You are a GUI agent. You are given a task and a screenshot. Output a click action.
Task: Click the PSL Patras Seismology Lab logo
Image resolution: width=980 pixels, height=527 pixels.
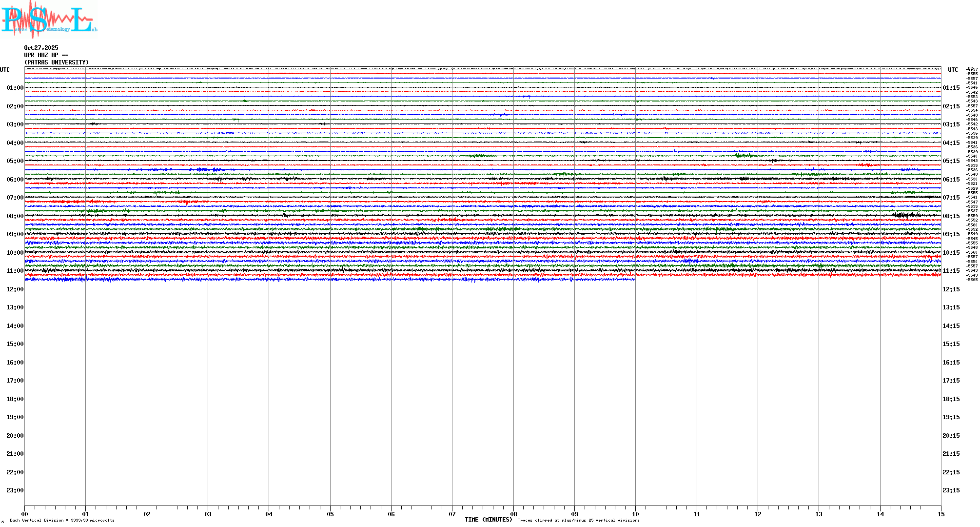pos(49,20)
